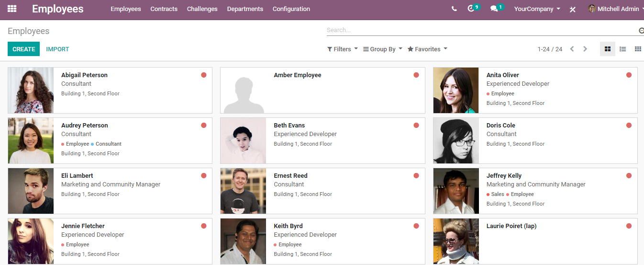Click Keith Byrd's red status dot

416,226
